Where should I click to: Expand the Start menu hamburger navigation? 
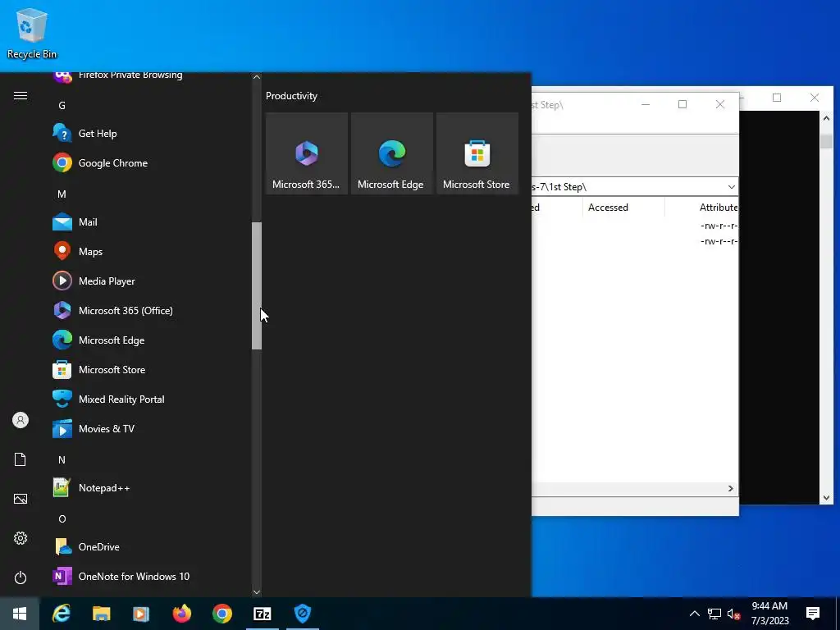tap(21, 95)
